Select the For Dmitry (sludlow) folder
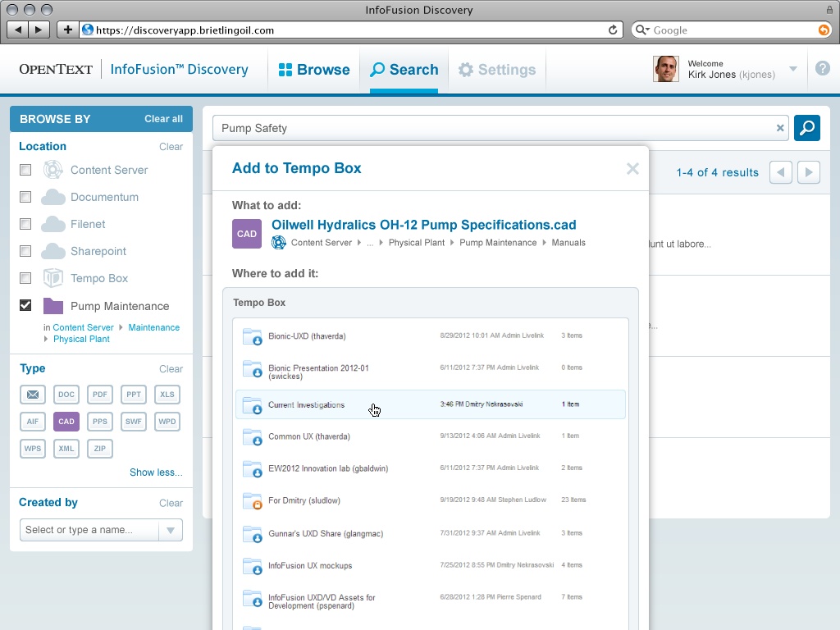 click(x=430, y=500)
